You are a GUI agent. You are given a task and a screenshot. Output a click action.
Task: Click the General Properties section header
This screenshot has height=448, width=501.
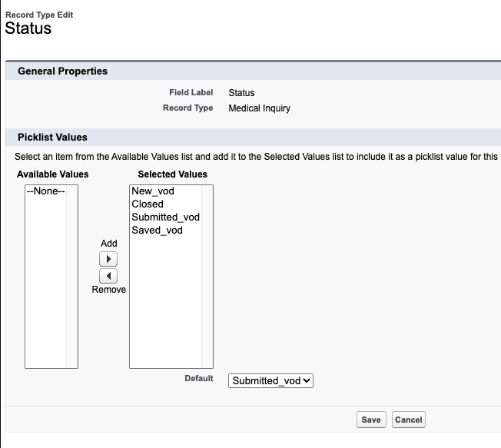62,71
